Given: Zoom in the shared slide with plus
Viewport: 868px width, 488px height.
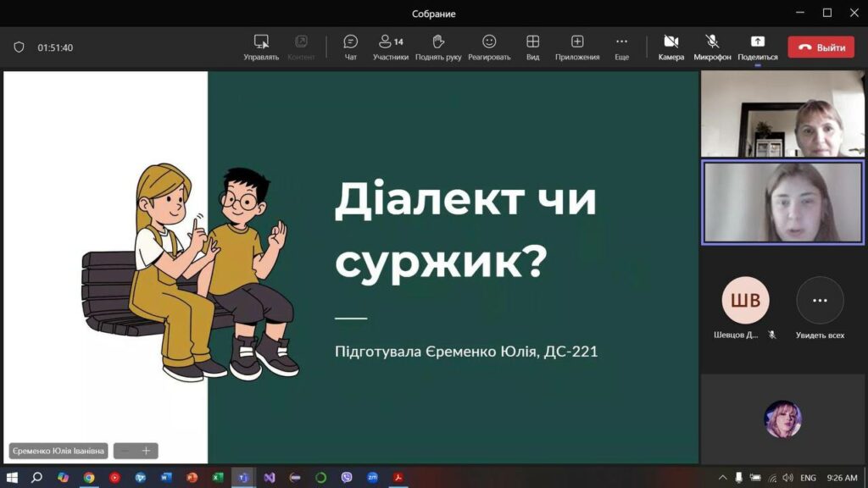Looking at the screenshot, I should 146,451.
